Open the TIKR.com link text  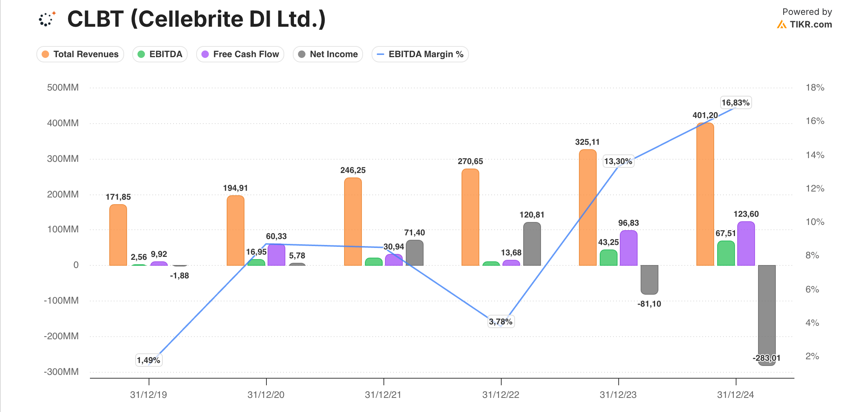811,24
